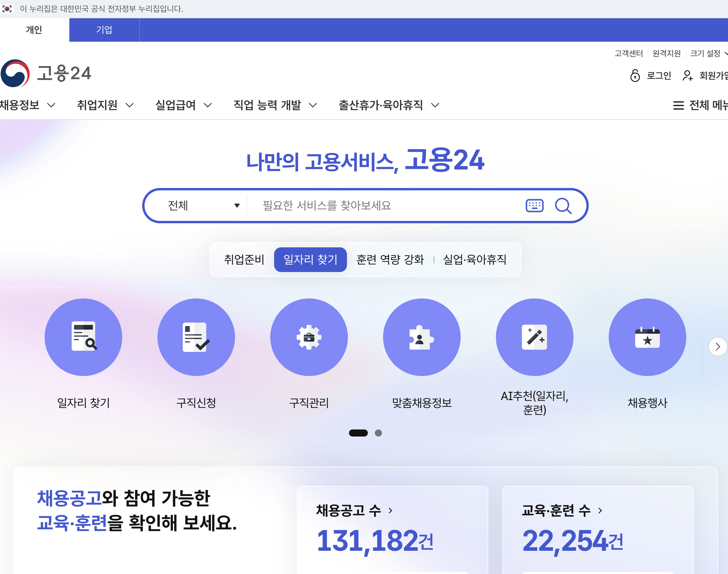Open the 고객센터 link
The height and width of the screenshot is (574, 728).
(628, 53)
